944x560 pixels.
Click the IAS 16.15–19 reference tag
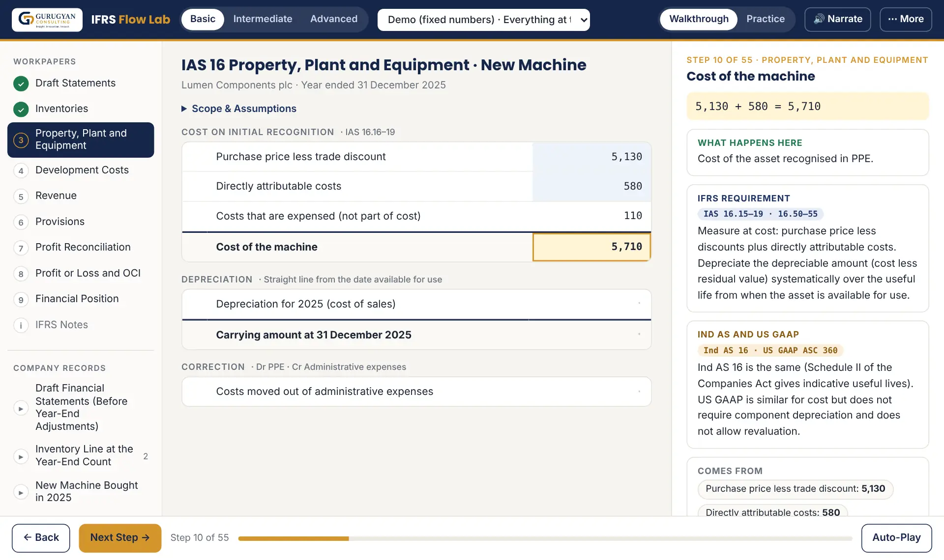760,214
